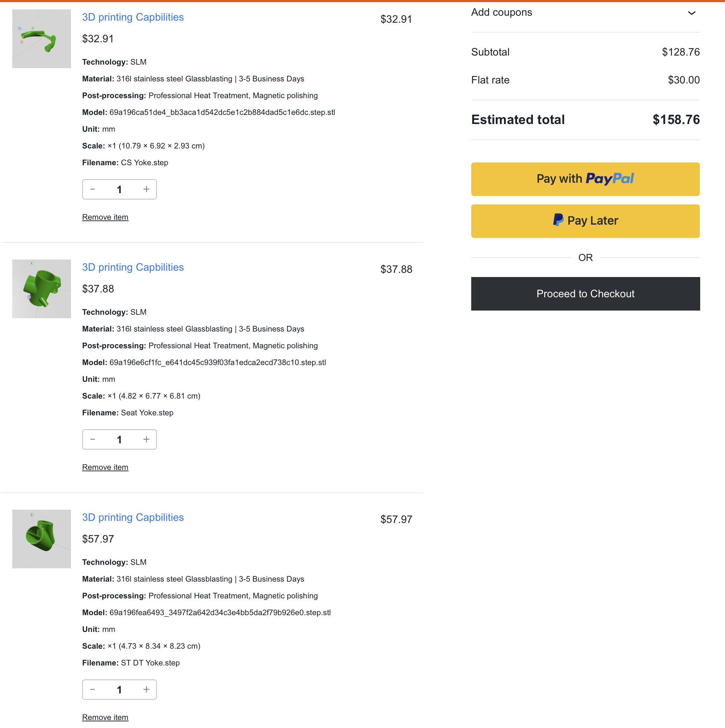The height and width of the screenshot is (728, 725).
Task: Open the ST DT Yoke model thumbnail
Action: [42, 539]
